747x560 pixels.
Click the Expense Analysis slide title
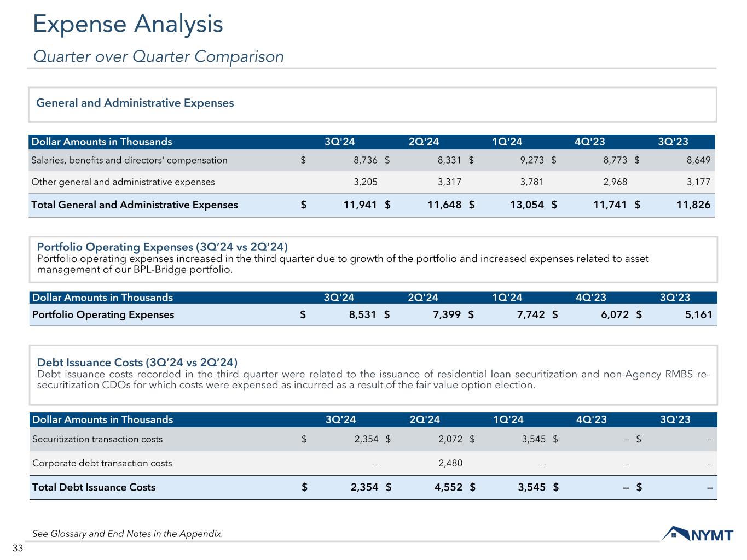(x=128, y=24)
